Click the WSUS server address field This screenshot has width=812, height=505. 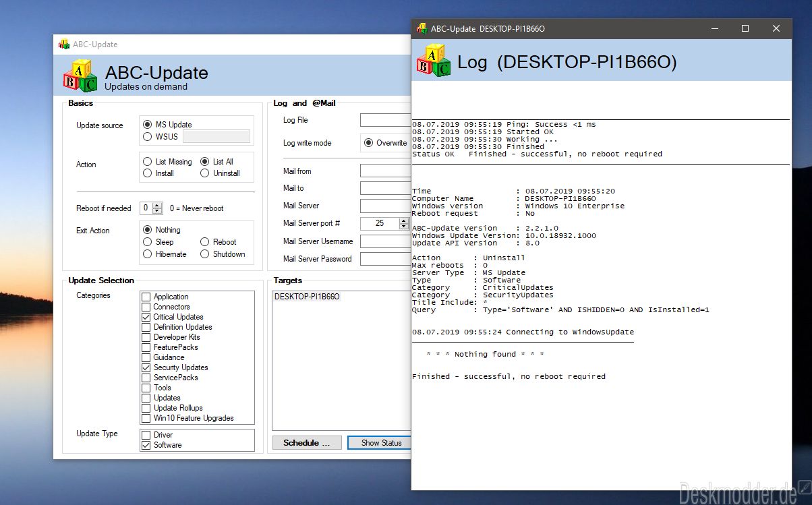click(x=216, y=136)
